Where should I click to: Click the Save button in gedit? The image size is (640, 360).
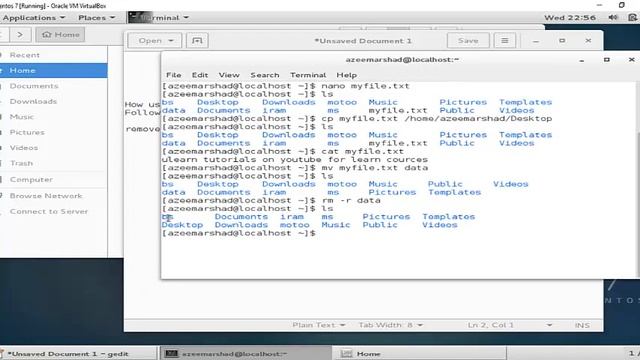pos(468,41)
